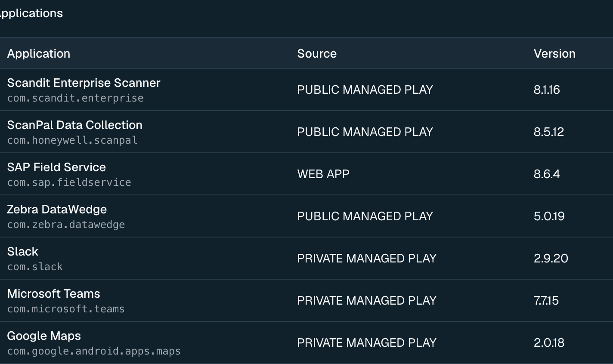Click PUBLIC MANAGED PLAY source for ScanPal row
The height and width of the screenshot is (364, 613).
tap(365, 132)
